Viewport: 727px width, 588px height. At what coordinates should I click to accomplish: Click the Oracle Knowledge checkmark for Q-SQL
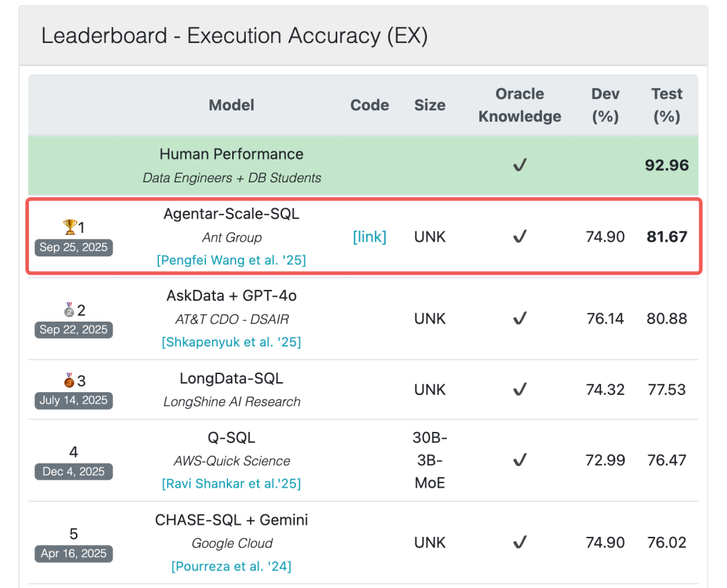tap(519, 460)
